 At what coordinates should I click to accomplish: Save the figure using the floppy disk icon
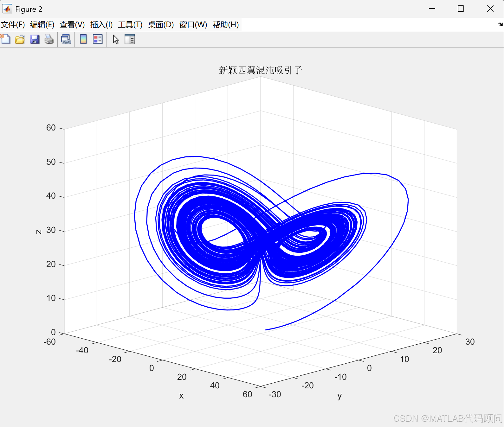(x=35, y=39)
